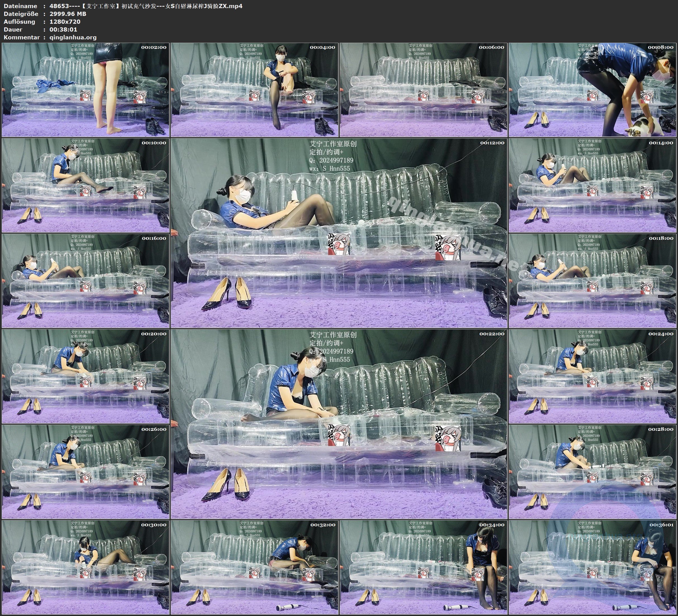This screenshot has width=678, height=616.
Task: Select the frame at 00:16:00
Action: (x=85, y=281)
